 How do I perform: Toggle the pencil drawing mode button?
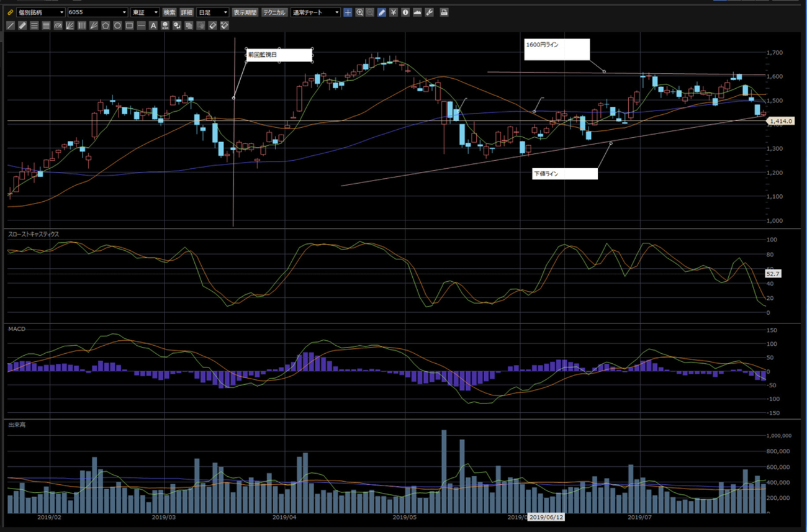coord(382,12)
